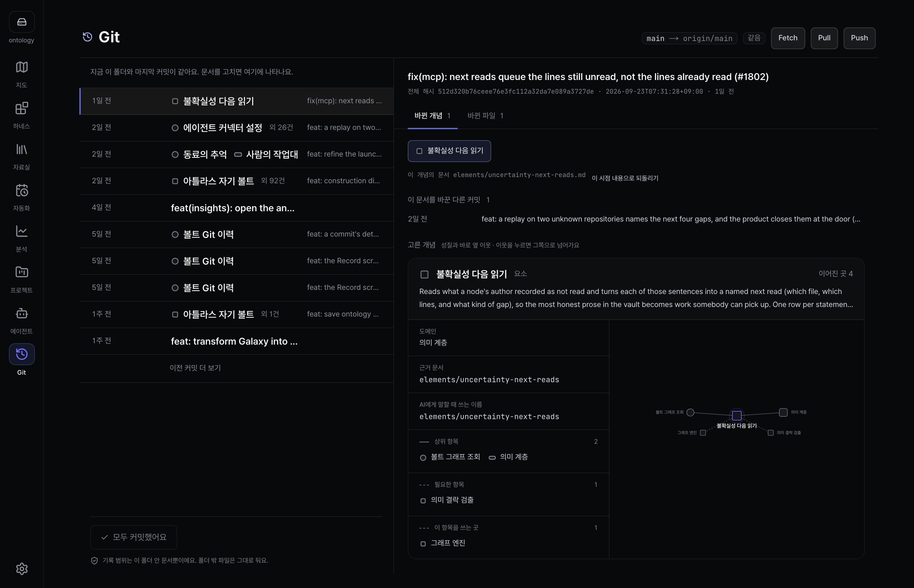Select the 에이전트 커넥터 설정 commit row
This screenshot has width=914, height=588.
click(x=236, y=128)
